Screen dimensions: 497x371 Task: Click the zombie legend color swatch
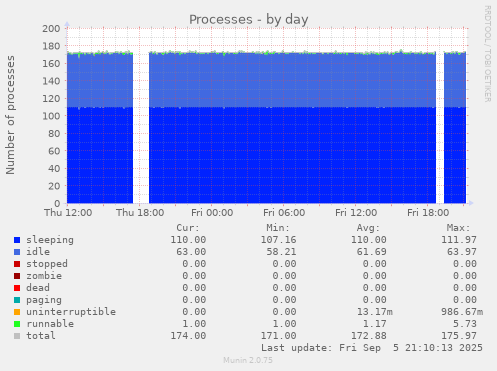click(x=17, y=276)
